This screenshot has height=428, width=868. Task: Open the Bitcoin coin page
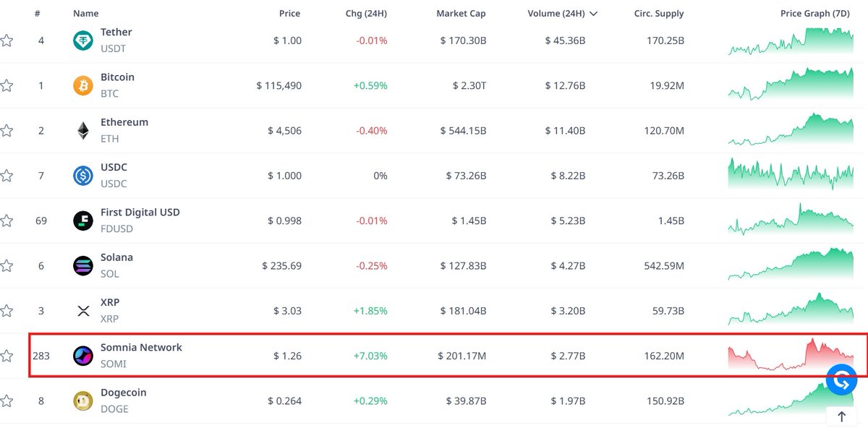pos(117,77)
